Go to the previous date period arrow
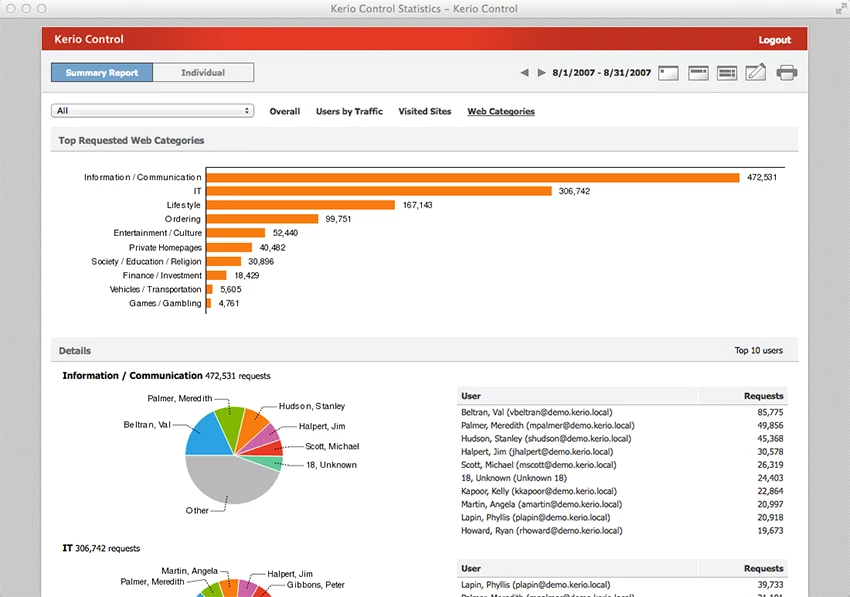 [524, 73]
